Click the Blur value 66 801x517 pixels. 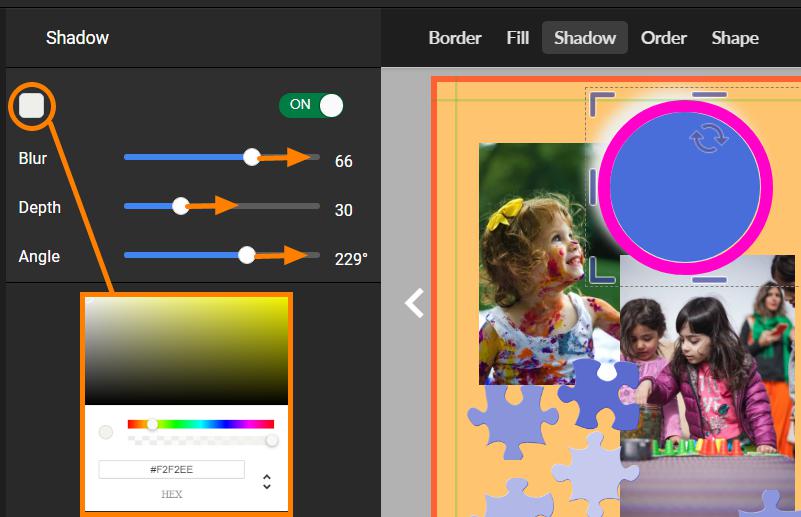(343, 161)
